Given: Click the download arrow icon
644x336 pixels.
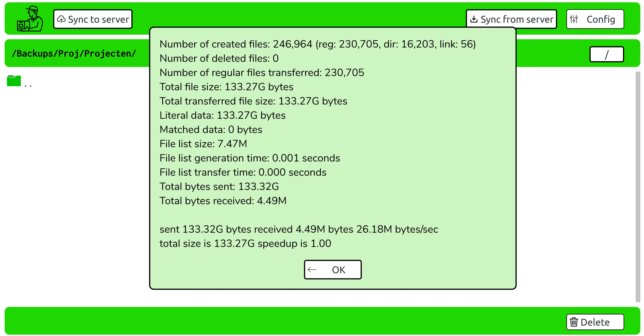Looking at the screenshot, I should (x=474, y=19).
